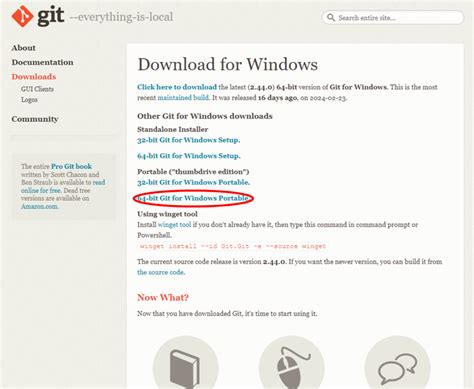The image size is (474, 389).
Task: Open the winget tool link
Action: (x=174, y=225)
